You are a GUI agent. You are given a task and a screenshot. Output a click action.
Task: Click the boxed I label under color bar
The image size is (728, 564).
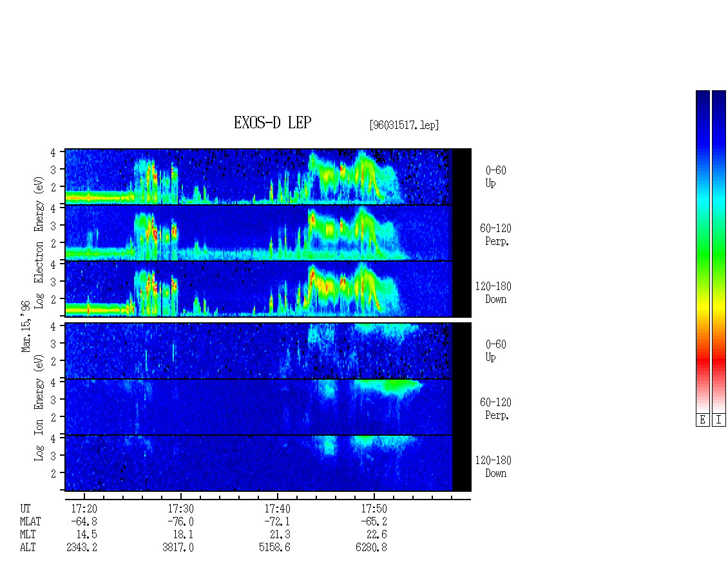719,420
